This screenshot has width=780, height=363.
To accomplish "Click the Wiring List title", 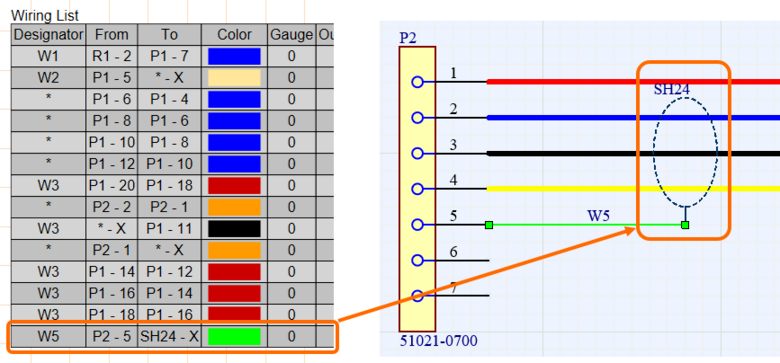I will (45, 16).
